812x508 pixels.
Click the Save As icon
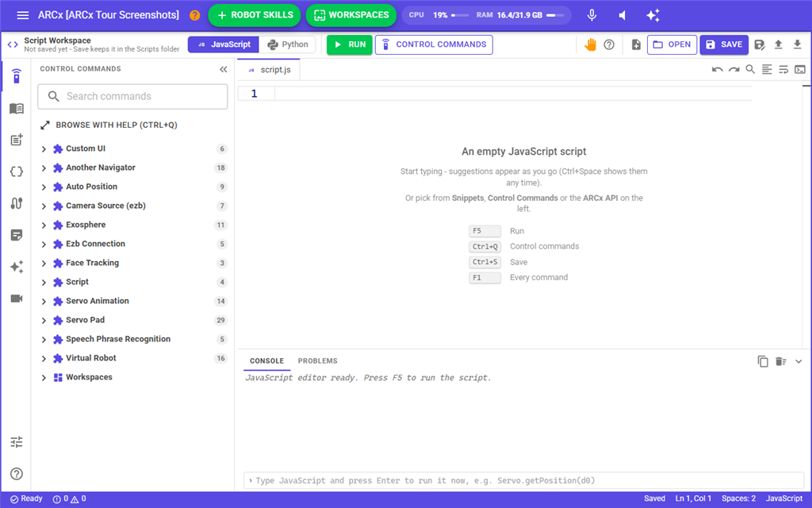[760, 44]
